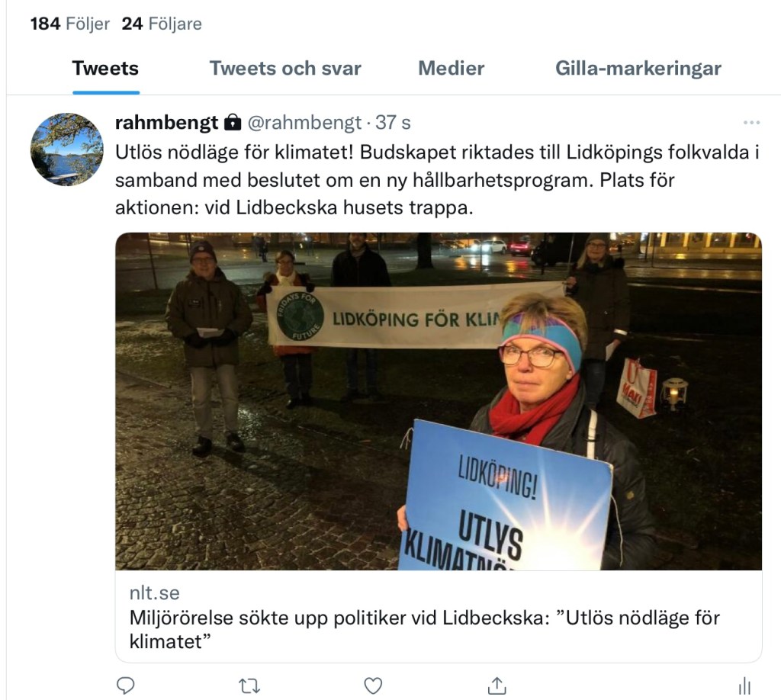Open the 184 Följer list
This screenshot has width=781, height=700.
[69, 24]
